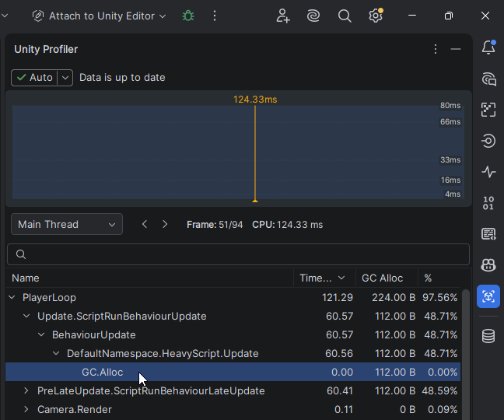Image resolution: width=504 pixels, height=420 pixels.
Task: Click the 33ms chart axis label
Action: coord(450,159)
